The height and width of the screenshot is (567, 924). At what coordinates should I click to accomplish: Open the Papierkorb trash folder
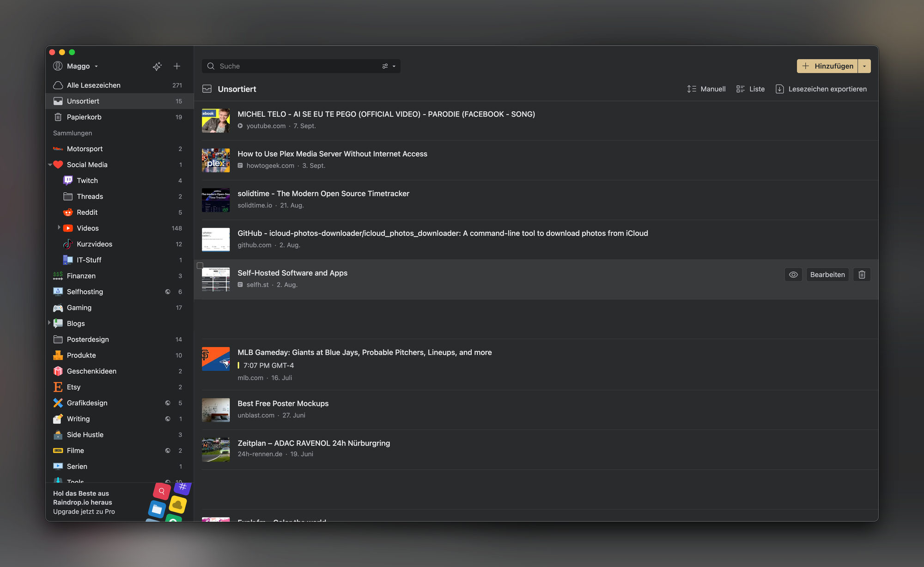pos(84,117)
